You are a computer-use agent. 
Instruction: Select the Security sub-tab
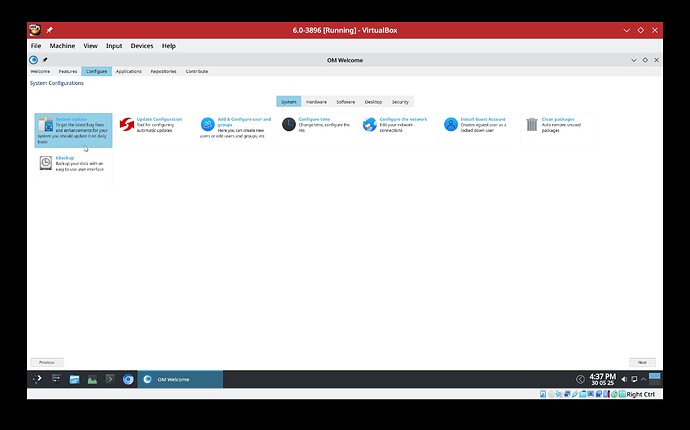click(400, 102)
